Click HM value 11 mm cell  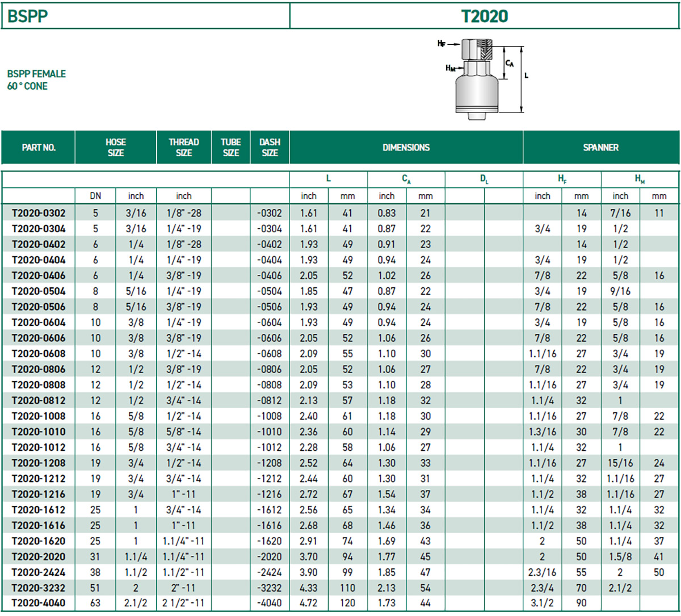click(659, 213)
